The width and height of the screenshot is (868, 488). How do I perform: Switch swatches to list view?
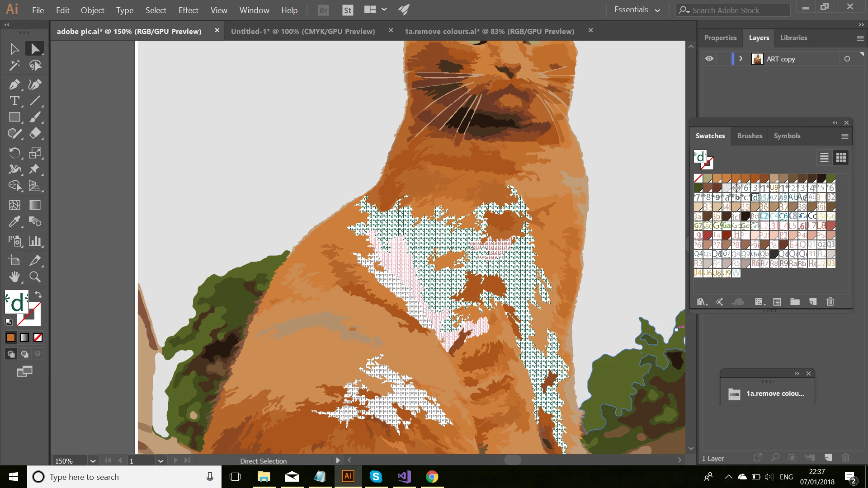click(824, 157)
